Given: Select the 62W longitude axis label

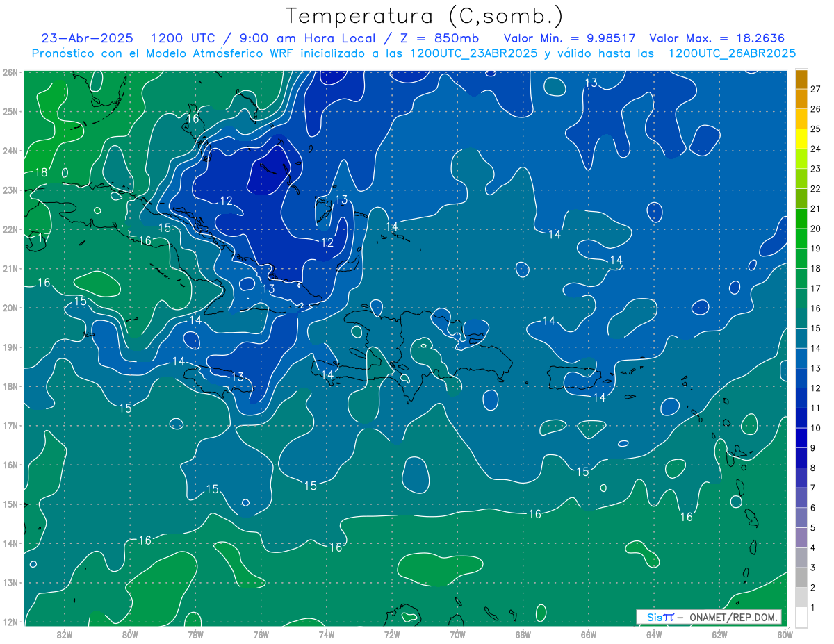Looking at the screenshot, I should click(719, 634).
